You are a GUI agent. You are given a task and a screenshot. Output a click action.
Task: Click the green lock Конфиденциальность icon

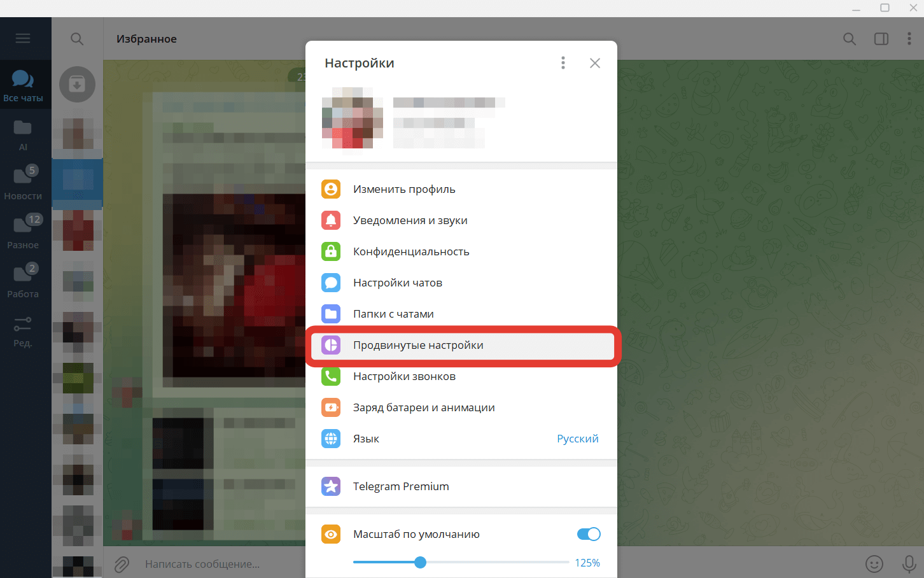(331, 251)
